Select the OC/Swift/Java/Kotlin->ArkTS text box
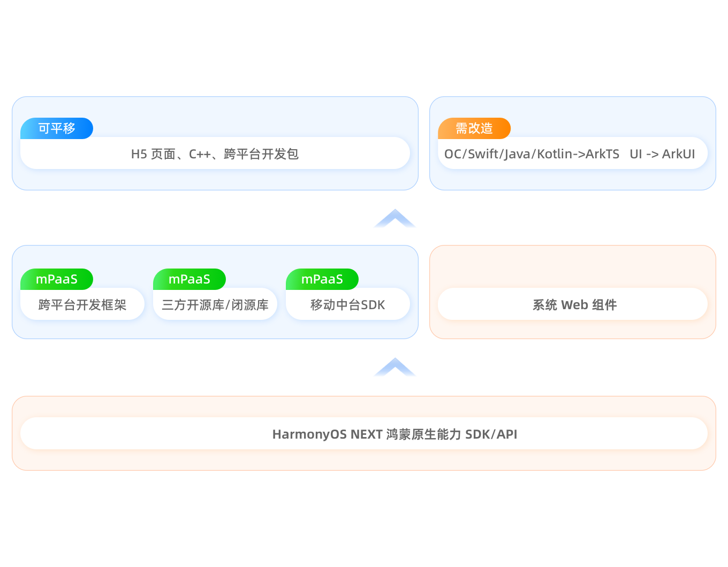 coord(573,154)
